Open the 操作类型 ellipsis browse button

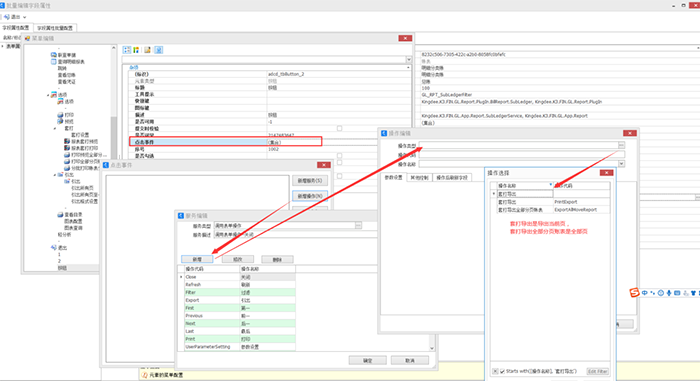coord(621,145)
